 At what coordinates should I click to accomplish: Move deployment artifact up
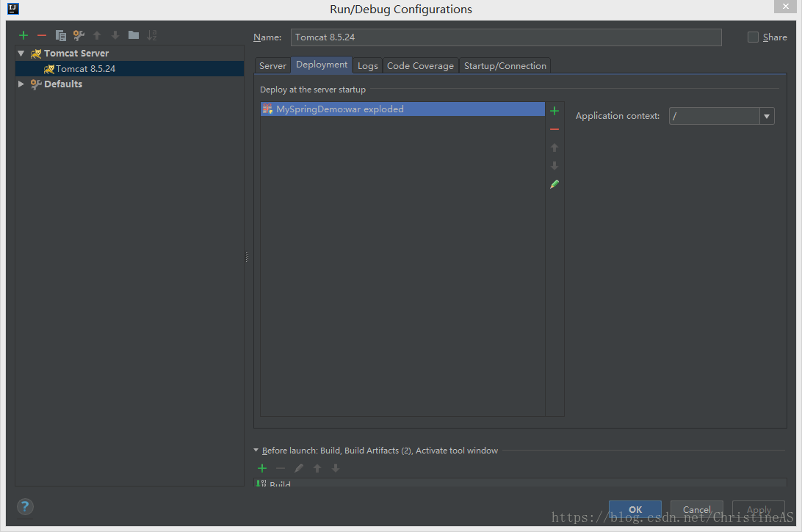554,147
